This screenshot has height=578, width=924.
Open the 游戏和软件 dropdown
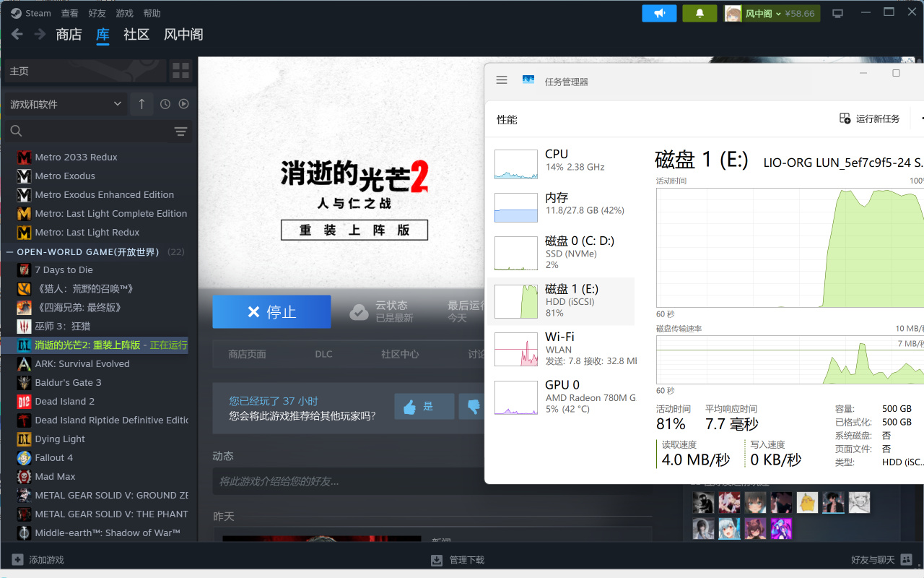(66, 104)
